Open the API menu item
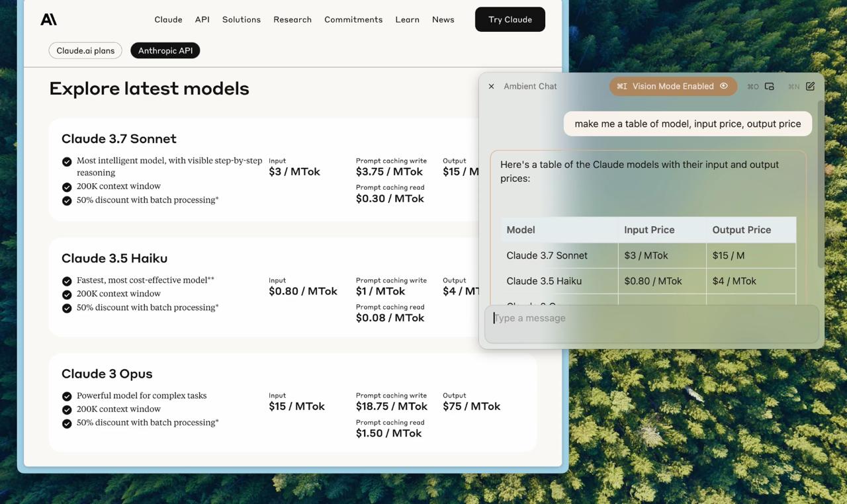Image resolution: width=847 pixels, height=504 pixels. coord(202,19)
